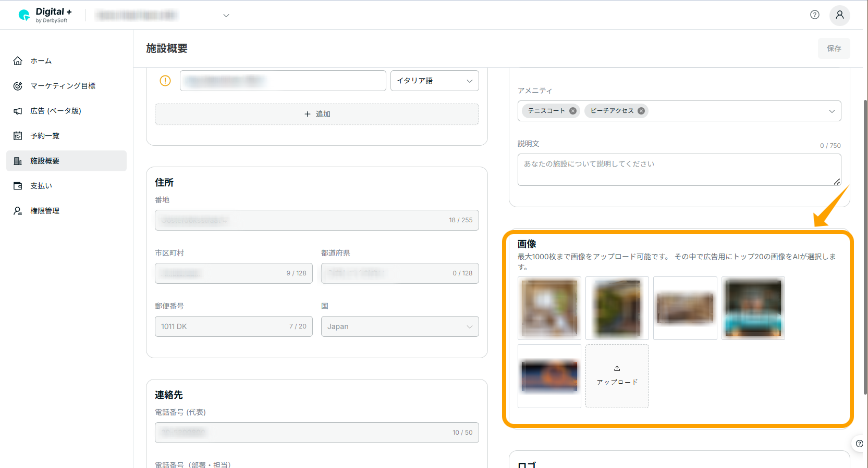Open the help question mark icon

(x=814, y=15)
